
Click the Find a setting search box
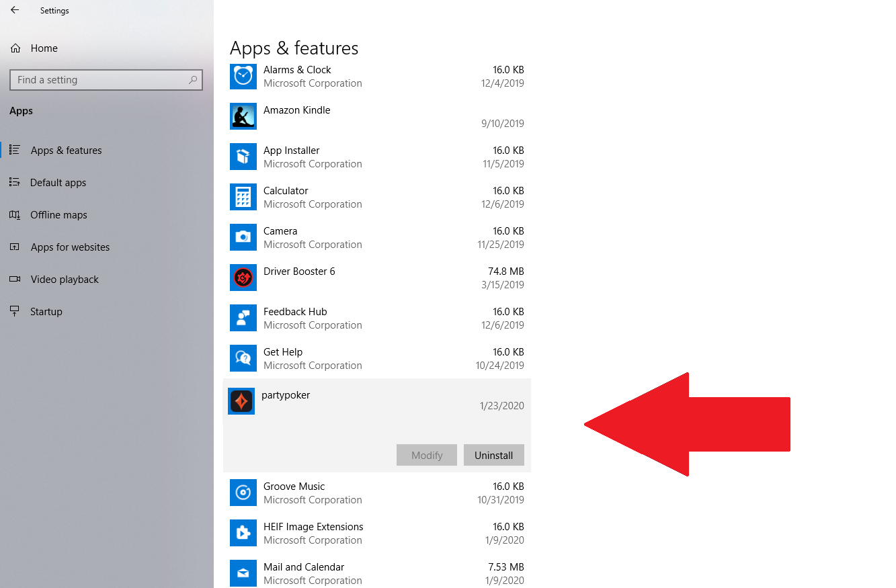click(101, 80)
